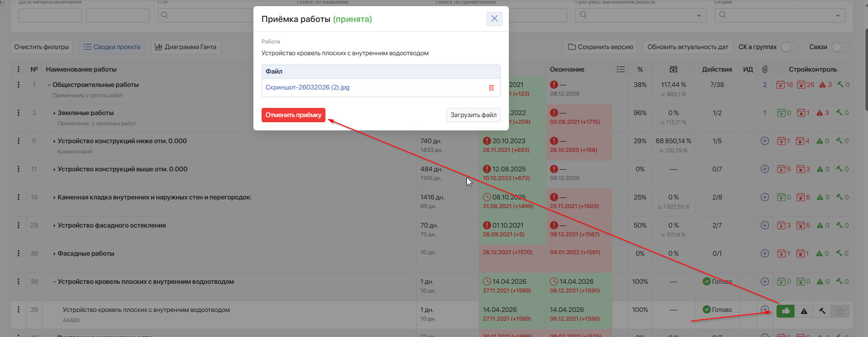Open the Диаграмма Ганта view
The image size is (868, 337).
185,47
